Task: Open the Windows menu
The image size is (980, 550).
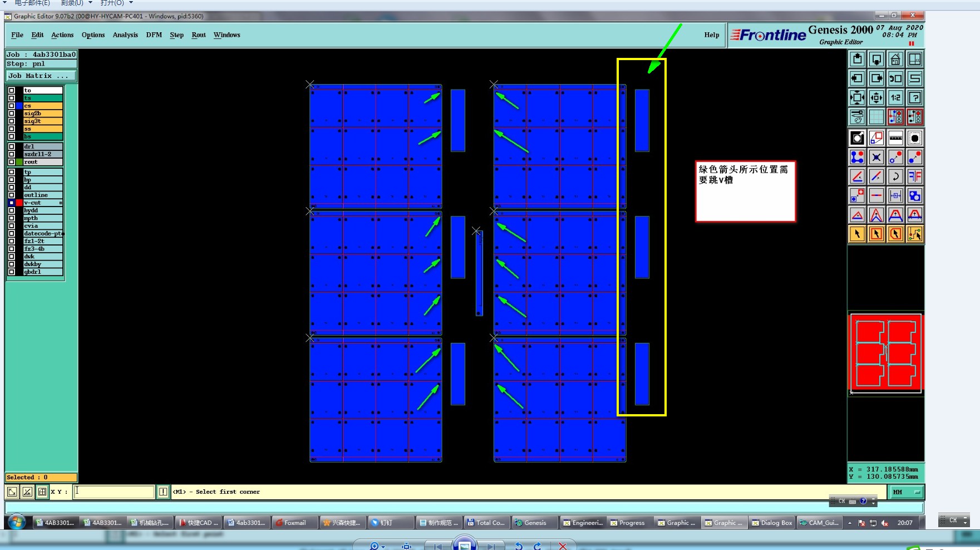Action: (227, 35)
